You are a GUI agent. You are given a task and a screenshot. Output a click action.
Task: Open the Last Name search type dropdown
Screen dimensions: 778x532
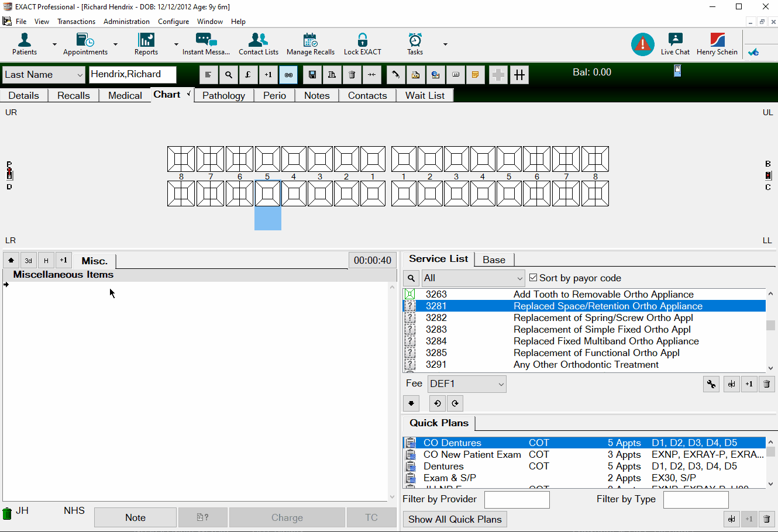point(44,75)
